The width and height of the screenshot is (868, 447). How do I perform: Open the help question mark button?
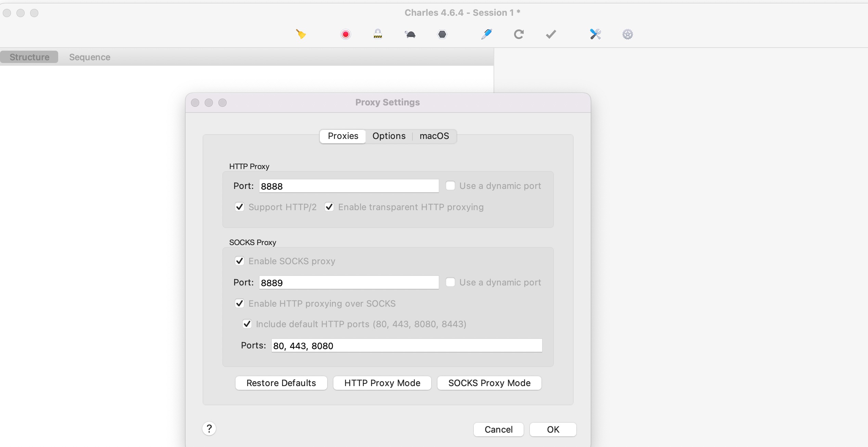pos(209,429)
